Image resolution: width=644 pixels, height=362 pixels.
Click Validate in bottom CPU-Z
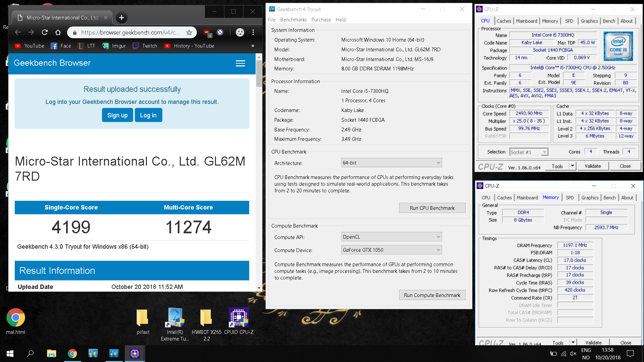click(x=593, y=343)
